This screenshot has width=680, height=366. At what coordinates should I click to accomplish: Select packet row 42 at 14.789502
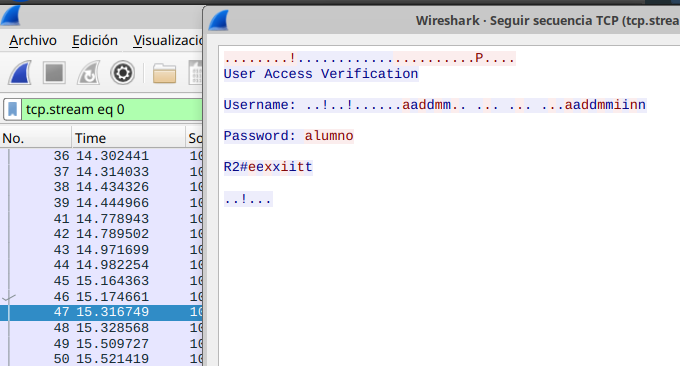pyautogui.click(x=101, y=234)
